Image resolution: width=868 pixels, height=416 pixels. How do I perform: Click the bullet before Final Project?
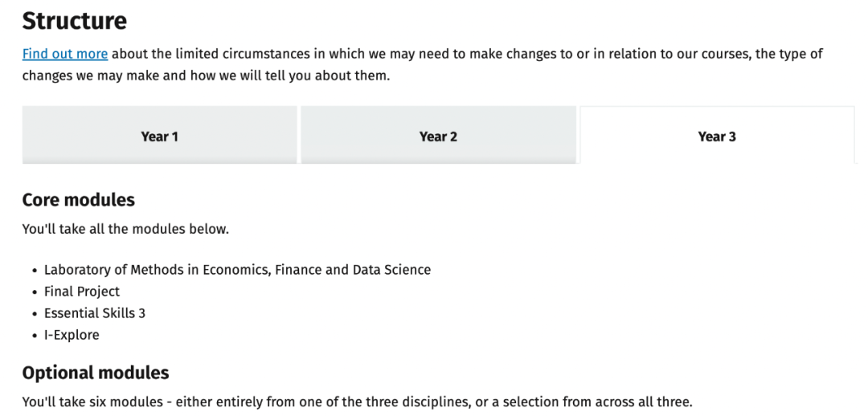(x=35, y=292)
